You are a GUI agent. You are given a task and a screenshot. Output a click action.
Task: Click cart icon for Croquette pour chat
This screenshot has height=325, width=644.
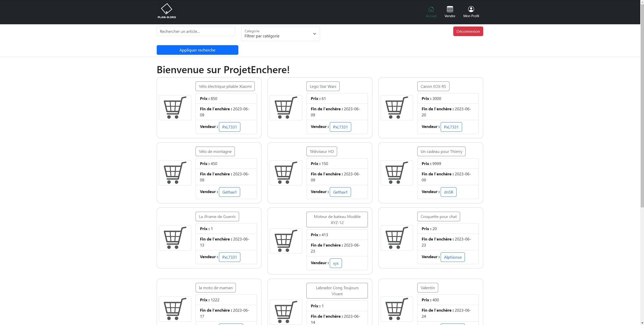click(x=397, y=238)
